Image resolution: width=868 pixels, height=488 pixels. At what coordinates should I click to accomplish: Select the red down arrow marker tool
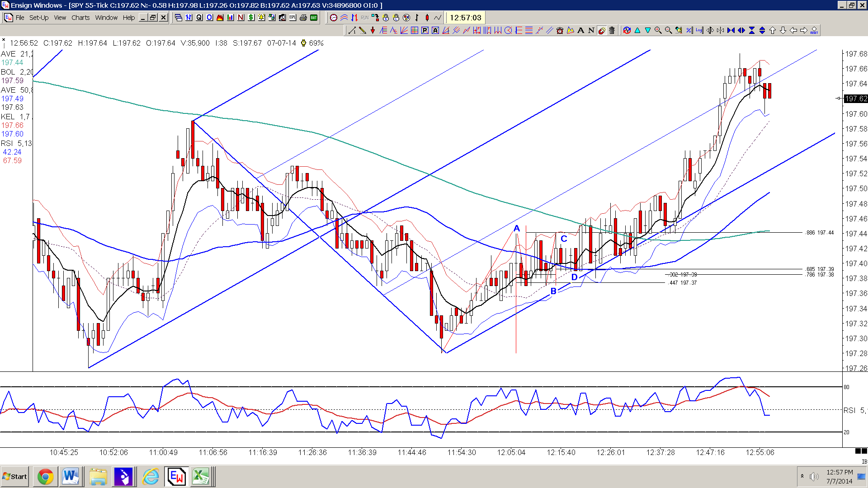click(x=373, y=30)
